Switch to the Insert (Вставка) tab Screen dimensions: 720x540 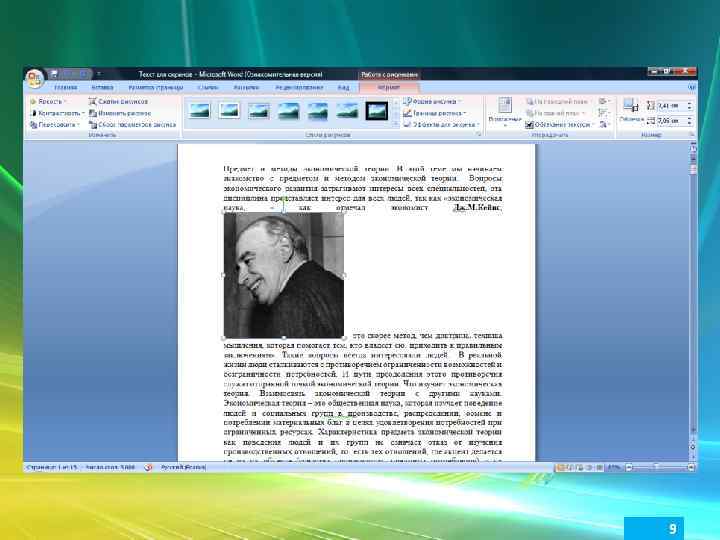click(102, 87)
